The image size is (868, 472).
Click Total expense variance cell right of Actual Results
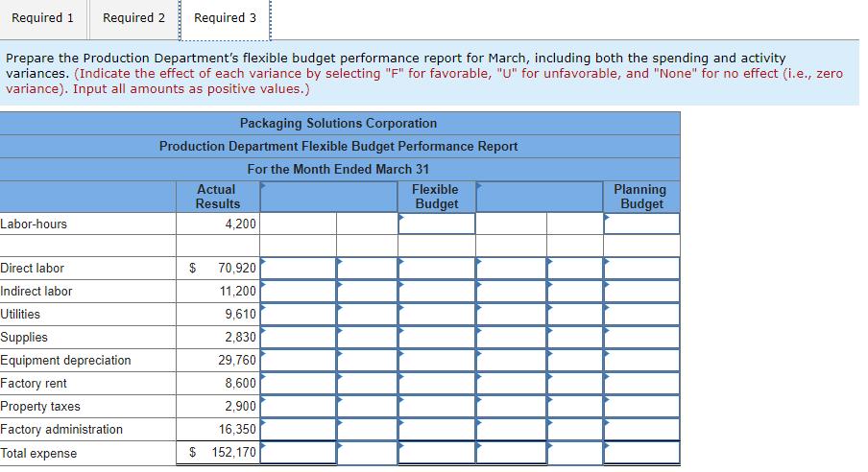299,453
